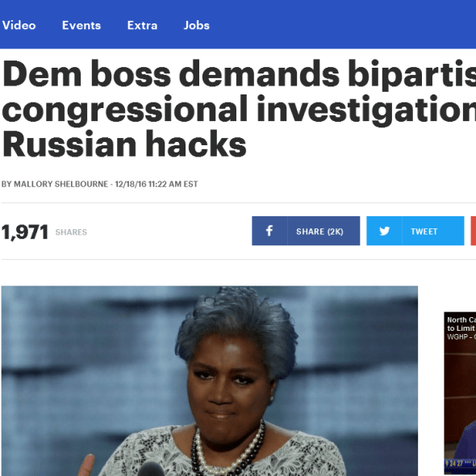The height and width of the screenshot is (476, 476).
Task: Click the article headline about Russian hacks
Action: 240,109
